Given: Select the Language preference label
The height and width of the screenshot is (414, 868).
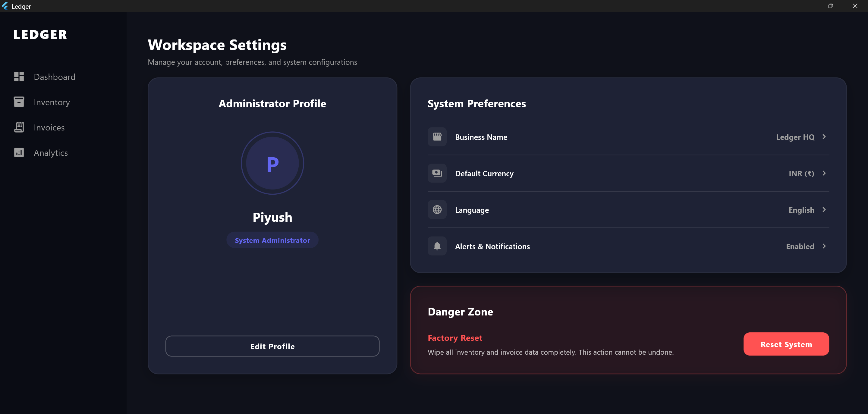Looking at the screenshot, I should point(472,210).
